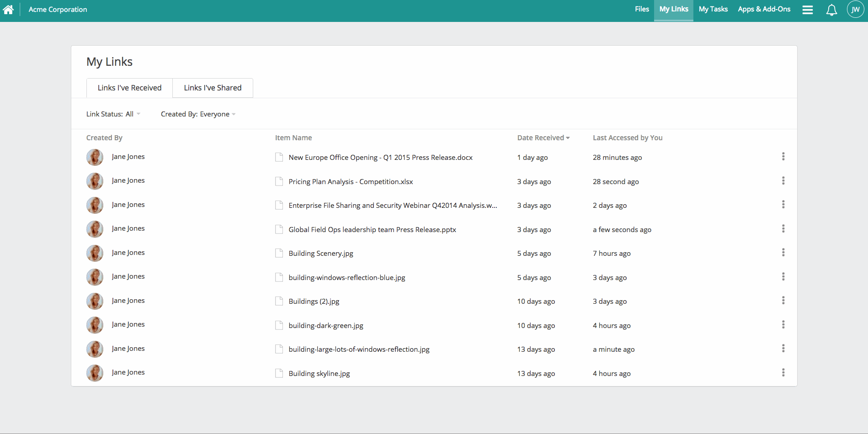The image size is (868, 434).
Task: Expand the Created By Everyone dropdown
Action: pos(198,114)
